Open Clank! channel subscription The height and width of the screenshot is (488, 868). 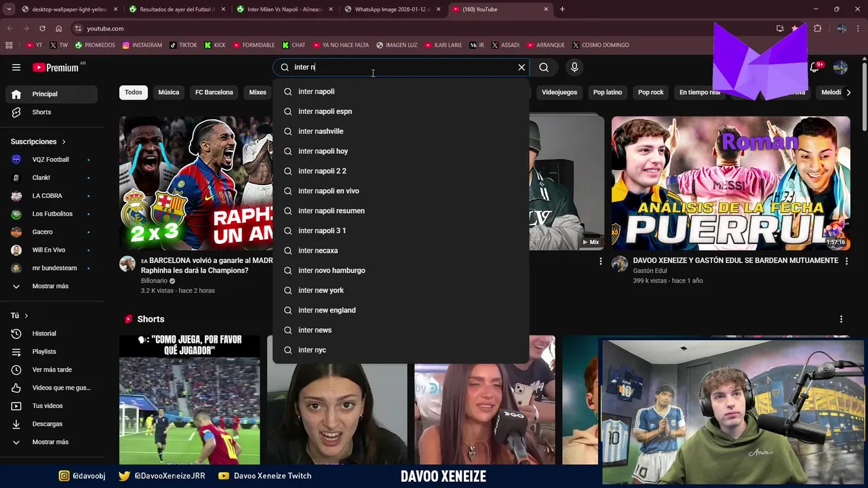[x=52, y=178]
